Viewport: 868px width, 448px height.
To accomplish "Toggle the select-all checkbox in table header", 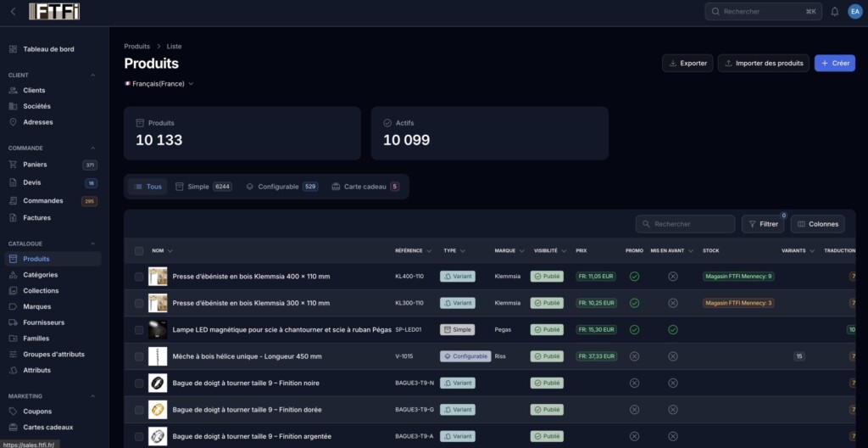I will (x=139, y=251).
